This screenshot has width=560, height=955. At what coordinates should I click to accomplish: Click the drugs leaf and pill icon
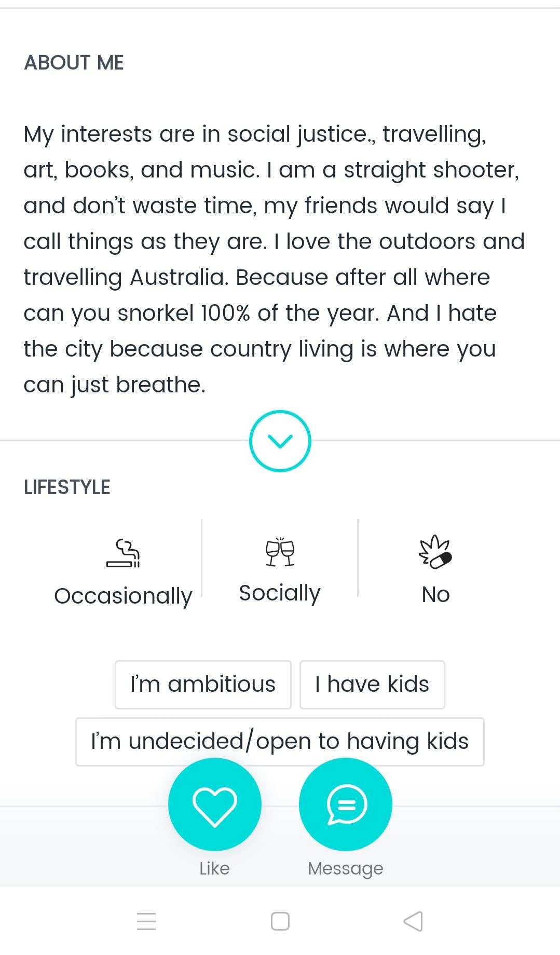click(x=435, y=552)
